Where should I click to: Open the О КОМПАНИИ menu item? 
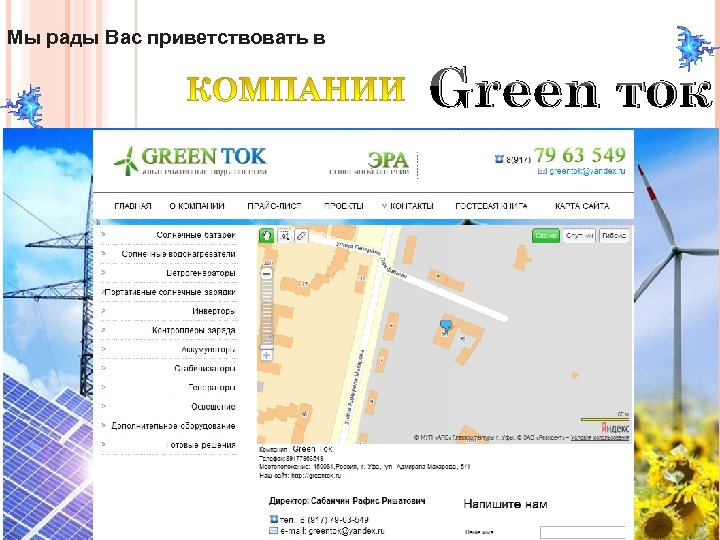point(197,206)
